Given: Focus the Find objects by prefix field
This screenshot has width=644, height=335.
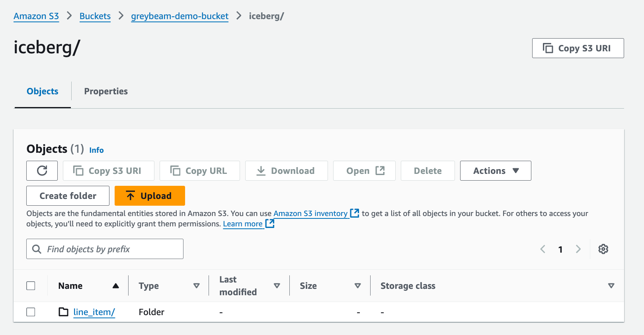Looking at the screenshot, I should coord(111,249).
